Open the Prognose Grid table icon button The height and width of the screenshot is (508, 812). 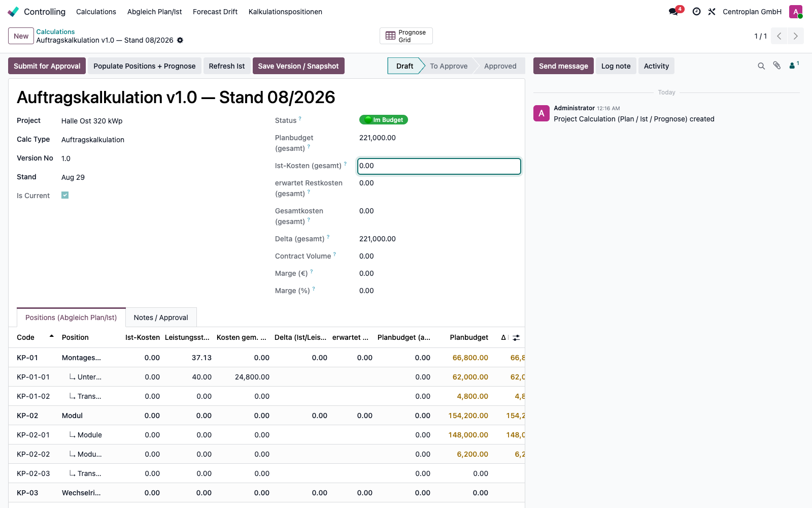click(406, 36)
